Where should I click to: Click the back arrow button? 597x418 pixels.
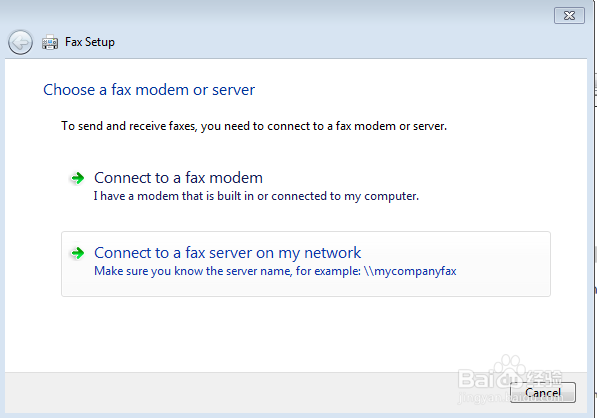(20, 42)
